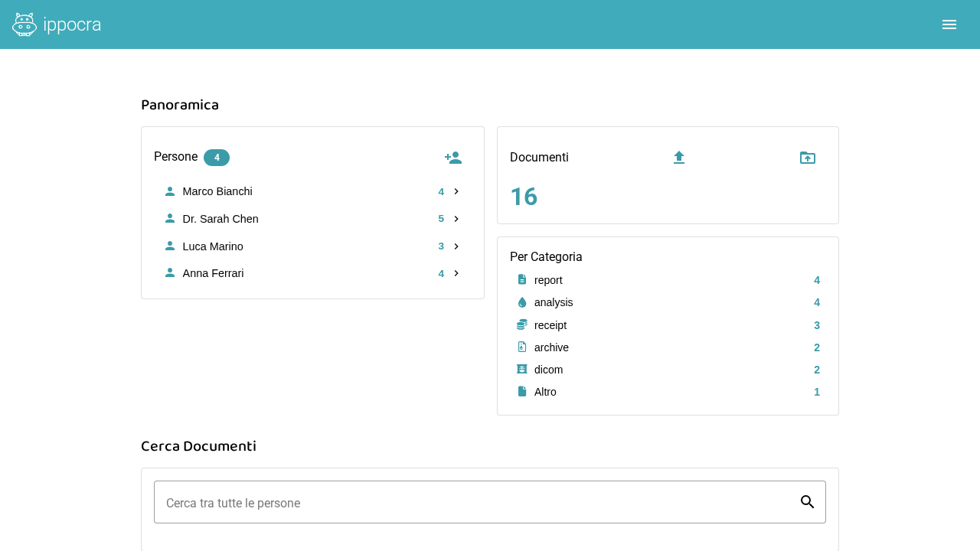Open Anna Ferrari's chevron arrow
The image size is (980, 551).
(456, 273)
